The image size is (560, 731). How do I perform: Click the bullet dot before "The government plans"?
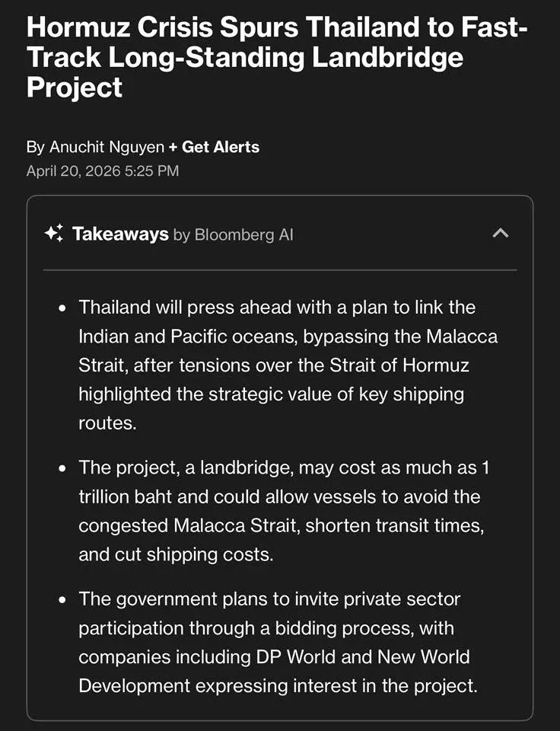pos(63,599)
